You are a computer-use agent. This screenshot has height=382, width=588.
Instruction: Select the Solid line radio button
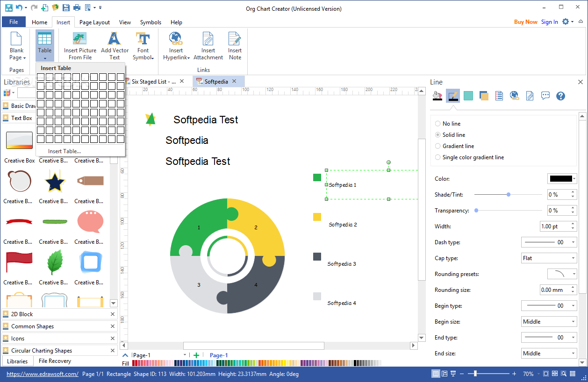(x=437, y=135)
